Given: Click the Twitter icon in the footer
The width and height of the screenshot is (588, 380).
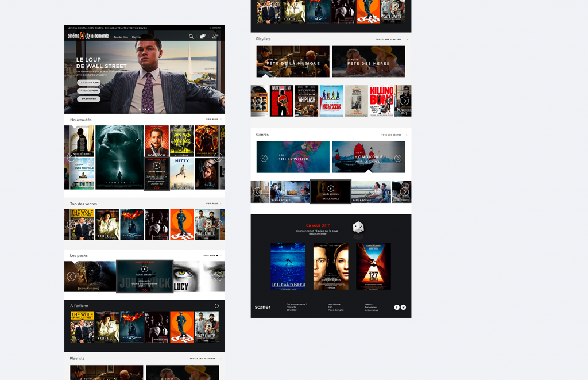Looking at the screenshot, I should pyautogui.click(x=403, y=307).
